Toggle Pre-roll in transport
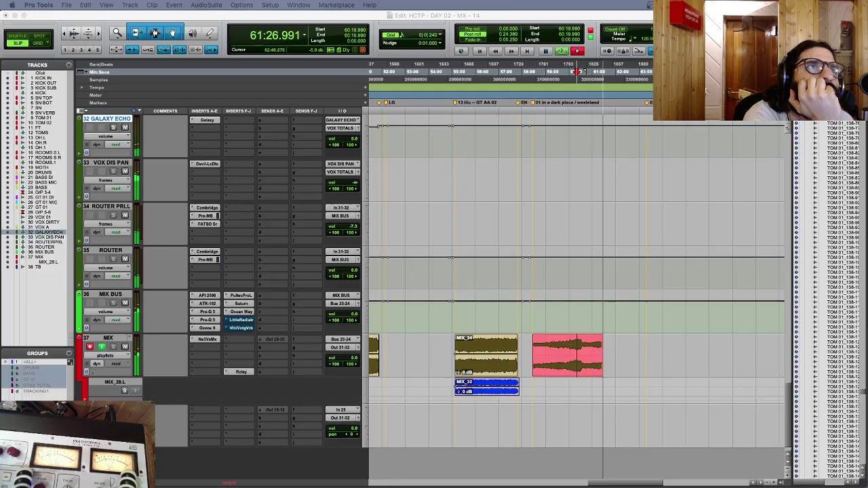The height and width of the screenshot is (488, 868). [x=473, y=28]
